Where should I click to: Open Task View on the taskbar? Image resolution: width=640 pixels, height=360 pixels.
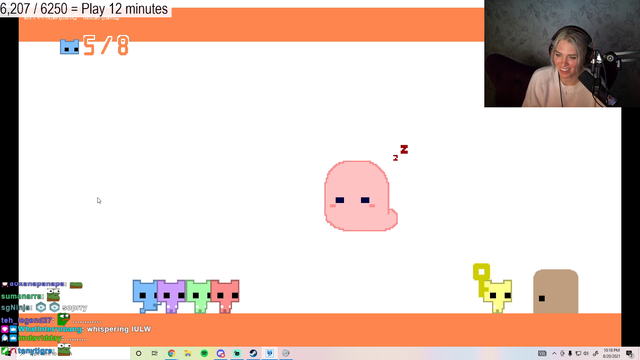tap(155, 353)
